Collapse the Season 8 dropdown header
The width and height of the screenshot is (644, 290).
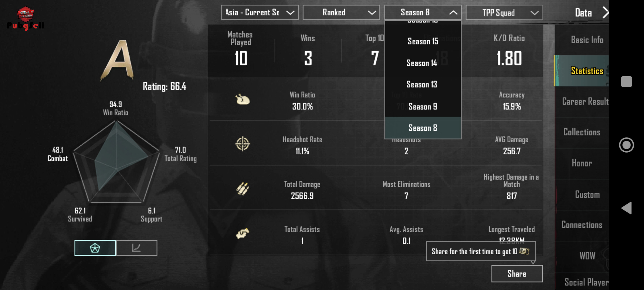pos(423,13)
